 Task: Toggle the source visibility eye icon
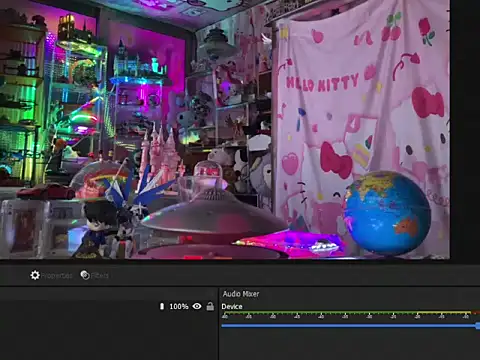coord(197,306)
